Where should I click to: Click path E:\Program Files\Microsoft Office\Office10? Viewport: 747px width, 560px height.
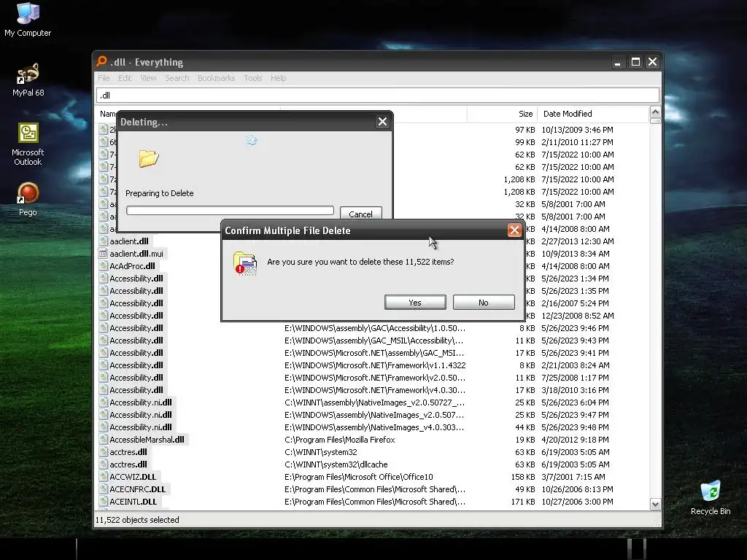pos(359,477)
